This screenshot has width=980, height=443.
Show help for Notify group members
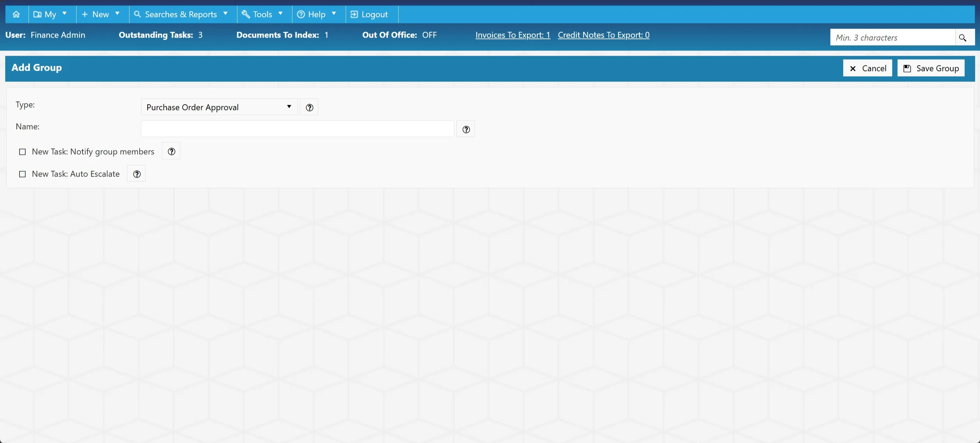click(x=171, y=151)
